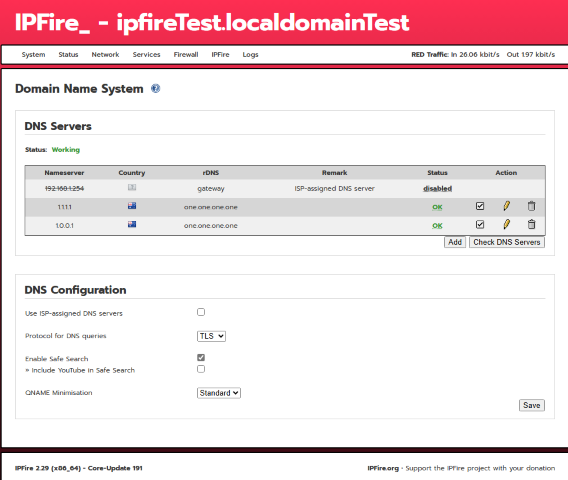Click the green 'Working' status text
The image size is (568, 480).
click(x=66, y=150)
